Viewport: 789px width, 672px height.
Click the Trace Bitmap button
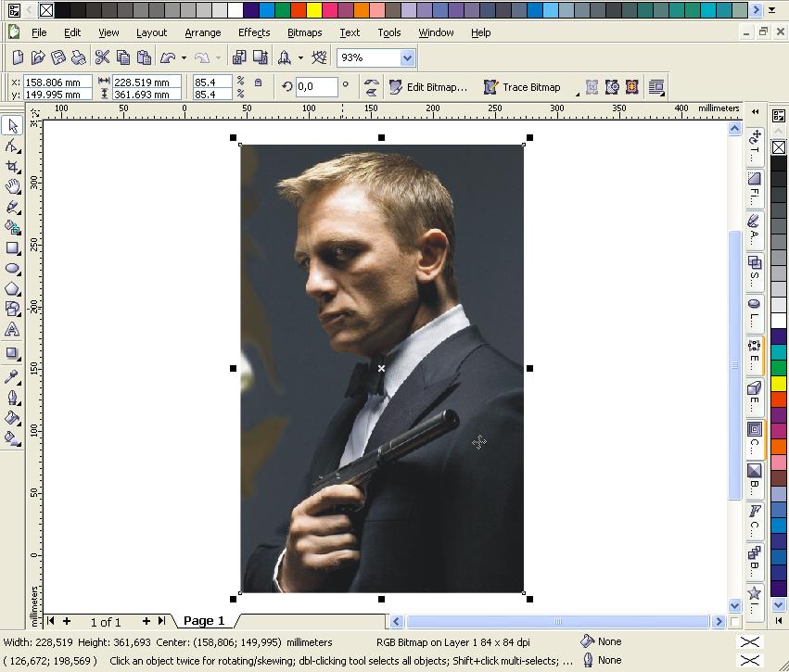(522, 87)
